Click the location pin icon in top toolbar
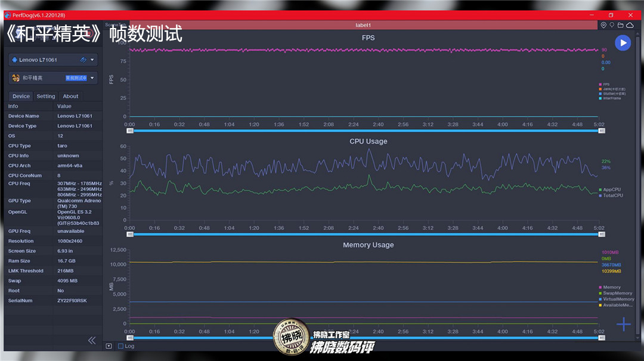 pos(603,25)
